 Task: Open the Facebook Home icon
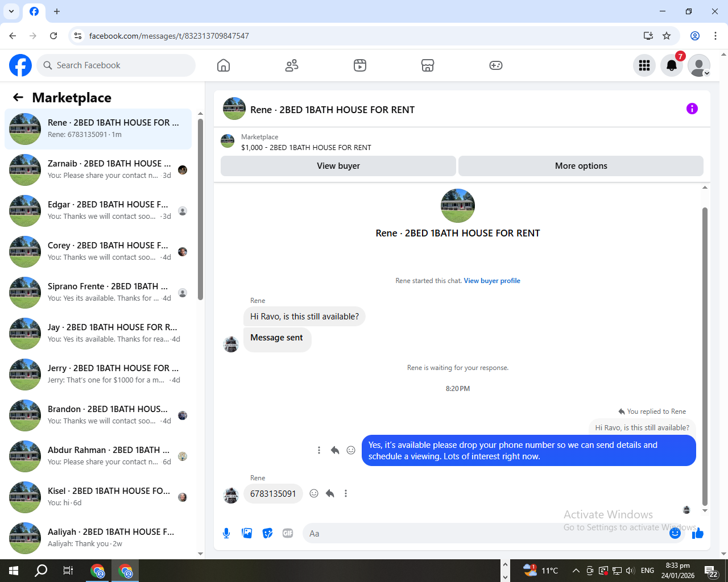[224, 65]
